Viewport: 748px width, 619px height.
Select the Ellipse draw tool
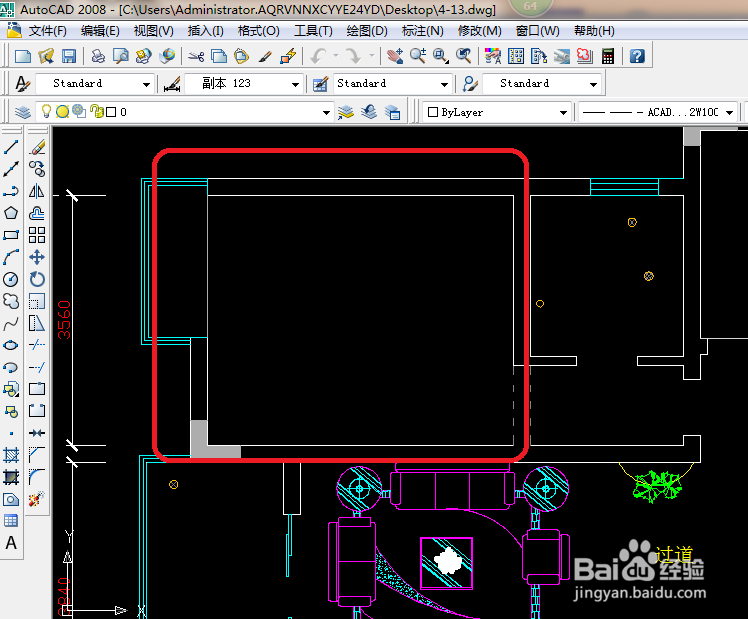(11, 345)
